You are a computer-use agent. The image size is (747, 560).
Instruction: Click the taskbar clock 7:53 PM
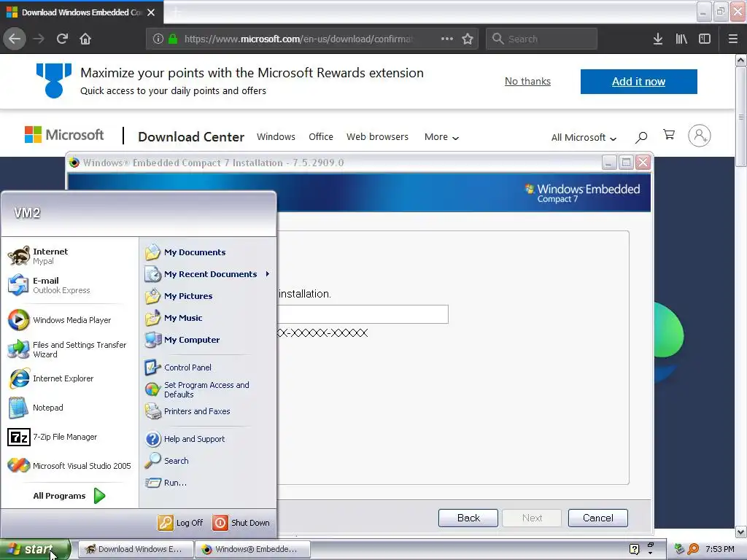click(x=720, y=550)
